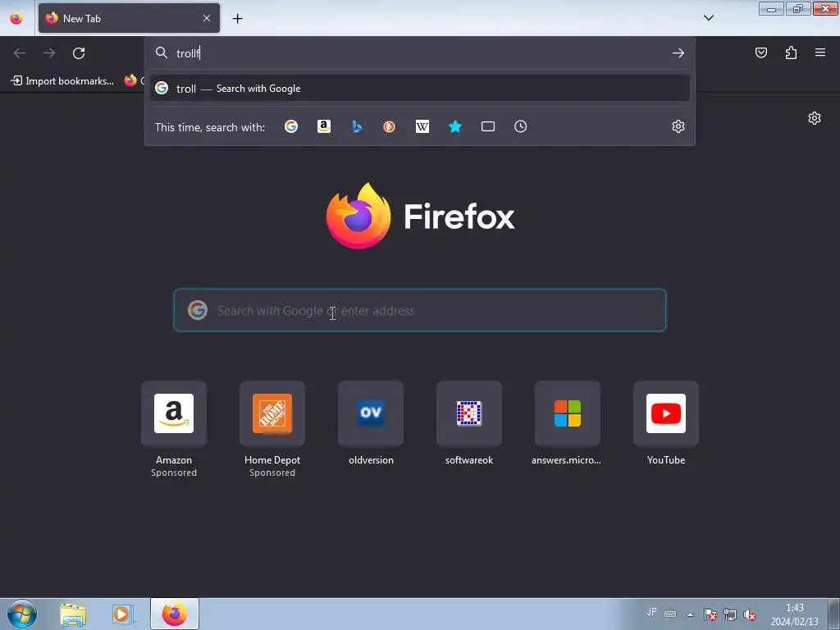Click the Action Center flag icon
840x630 pixels.
[x=710, y=615]
